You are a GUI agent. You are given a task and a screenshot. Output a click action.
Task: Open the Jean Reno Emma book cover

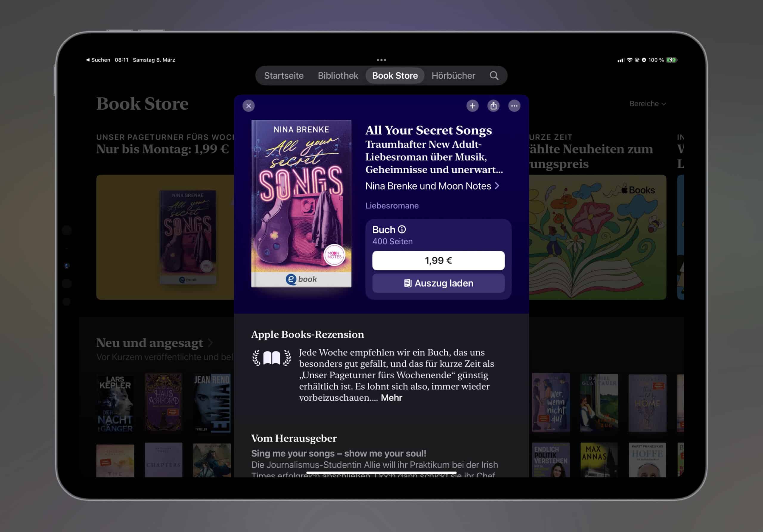click(212, 403)
